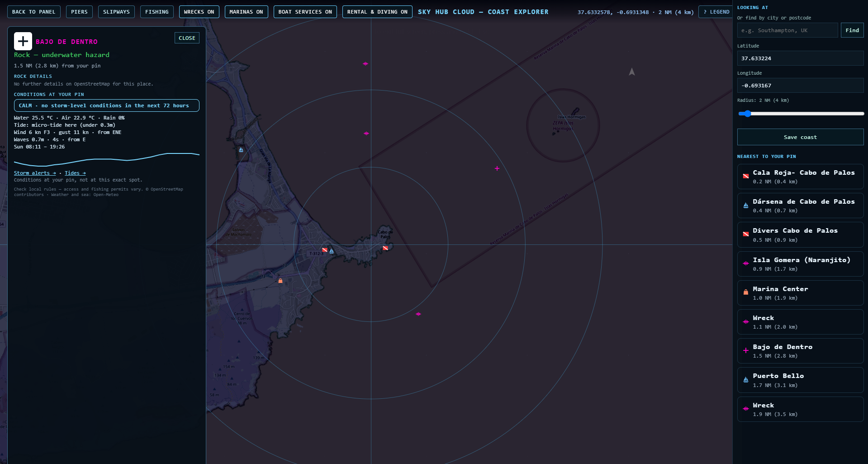Disable the RENTAL & DIVING ON layer

(377, 12)
